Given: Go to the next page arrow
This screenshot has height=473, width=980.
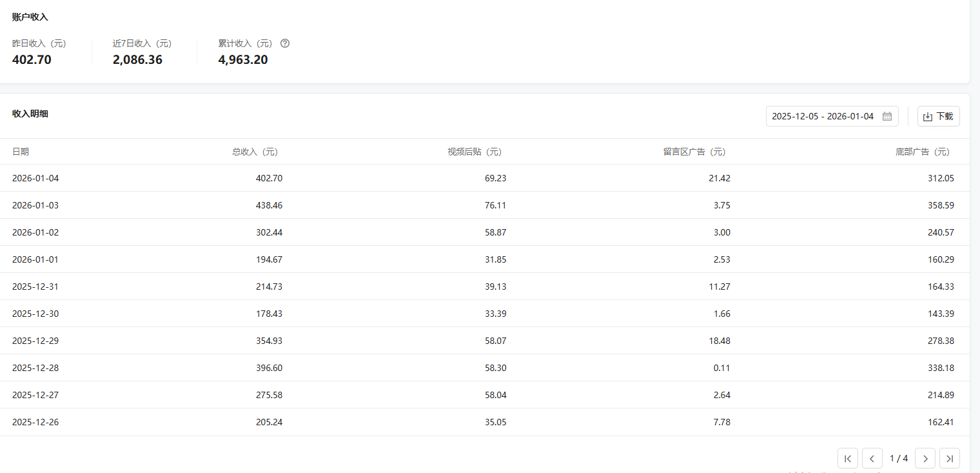Looking at the screenshot, I should [925, 458].
